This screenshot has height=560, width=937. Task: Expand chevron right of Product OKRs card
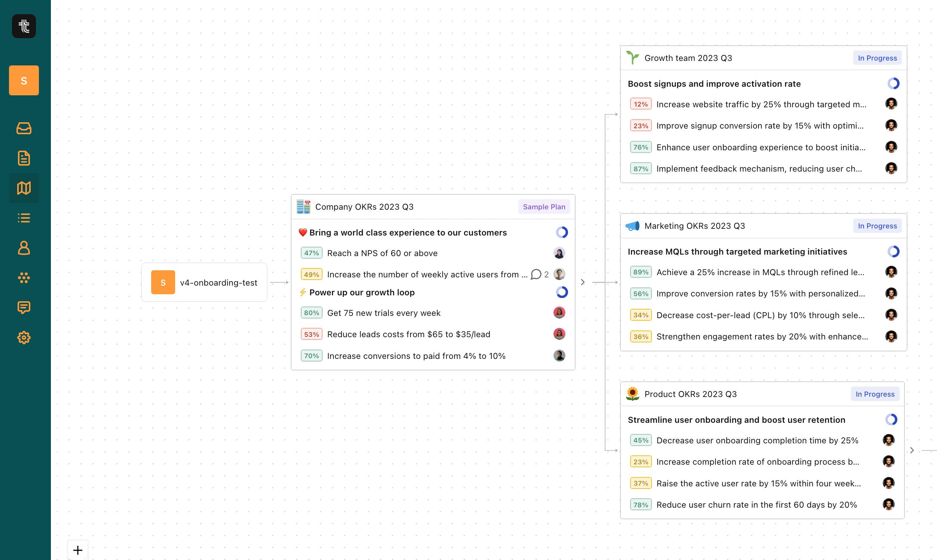pyautogui.click(x=912, y=450)
